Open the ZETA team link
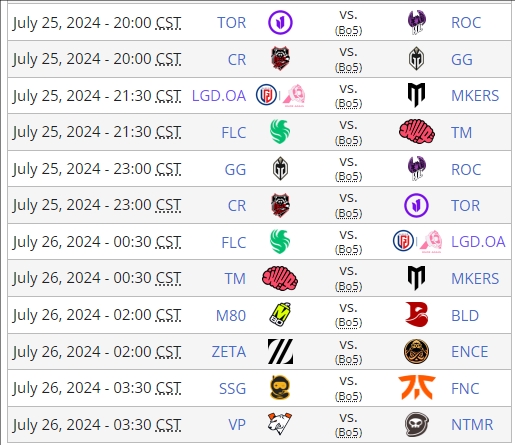This screenshot has height=445, width=515. tap(229, 352)
